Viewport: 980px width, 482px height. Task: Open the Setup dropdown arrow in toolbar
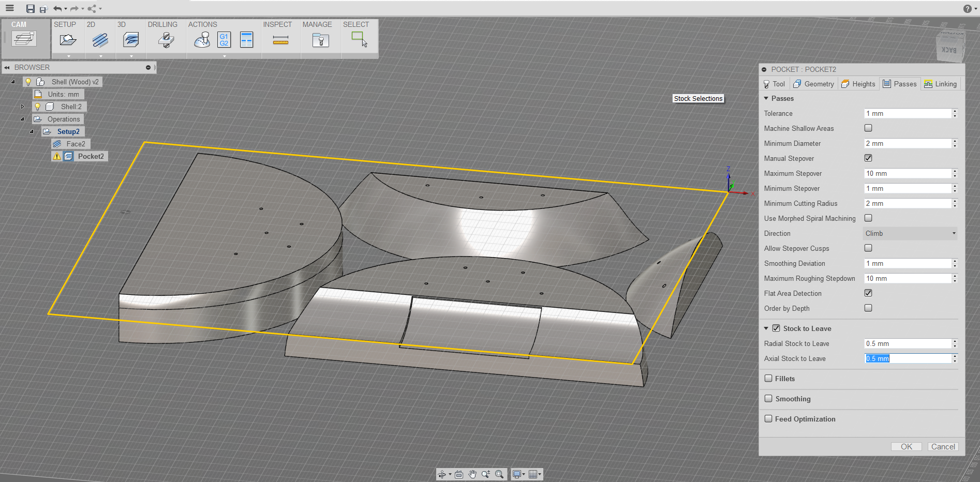click(x=68, y=56)
